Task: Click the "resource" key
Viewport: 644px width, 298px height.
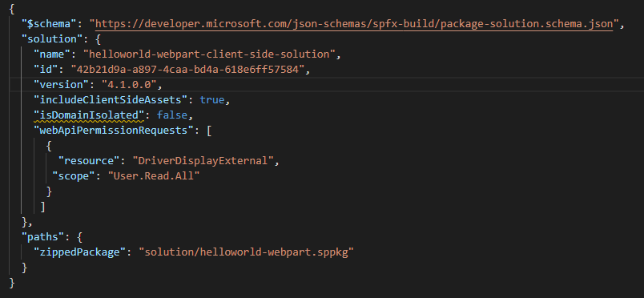Action: (89, 161)
